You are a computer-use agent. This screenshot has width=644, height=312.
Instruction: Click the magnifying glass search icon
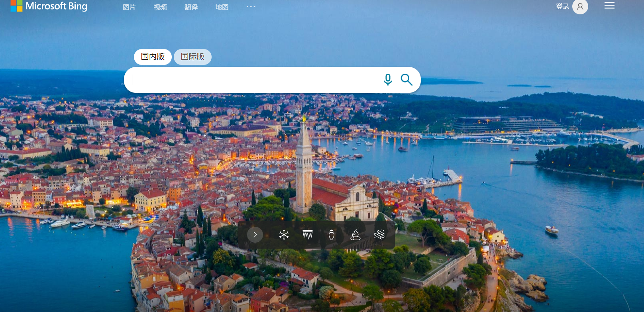pyautogui.click(x=406, y=80)
